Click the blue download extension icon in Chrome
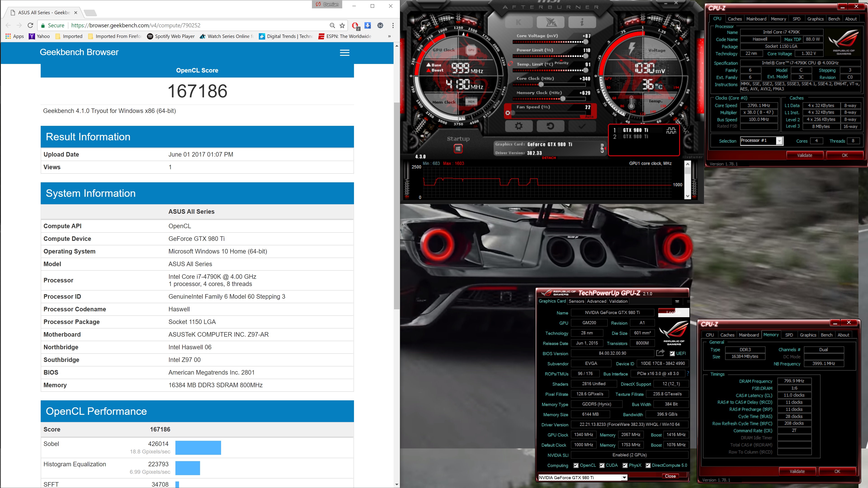The image size is (868, 488). tap(368, 25)
